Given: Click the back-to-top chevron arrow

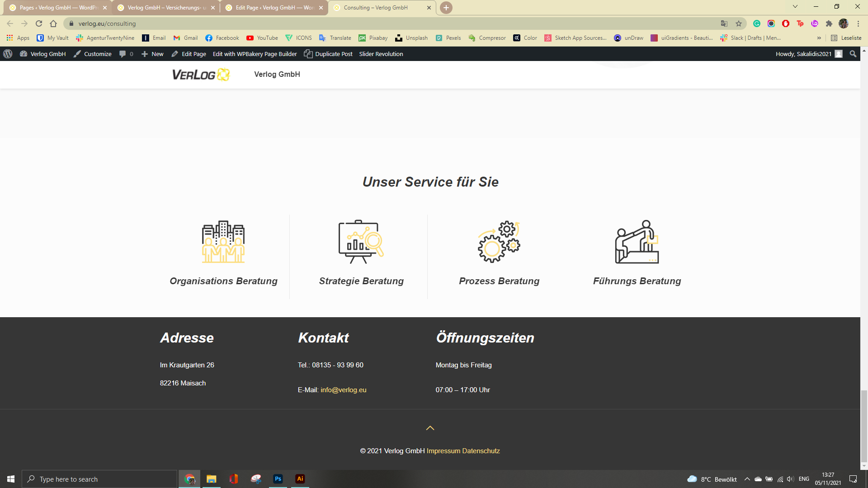Looking at the screenshot, I should point(430,428).
